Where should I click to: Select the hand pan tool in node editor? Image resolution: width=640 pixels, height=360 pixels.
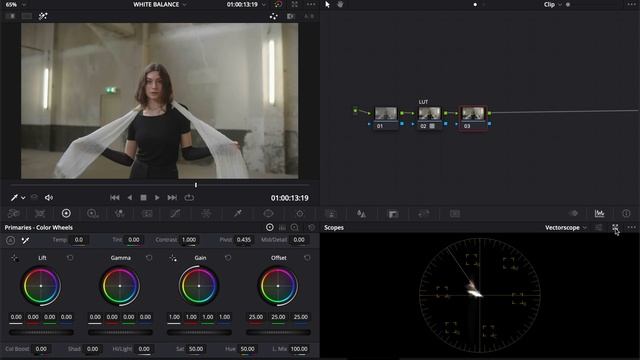340,4
